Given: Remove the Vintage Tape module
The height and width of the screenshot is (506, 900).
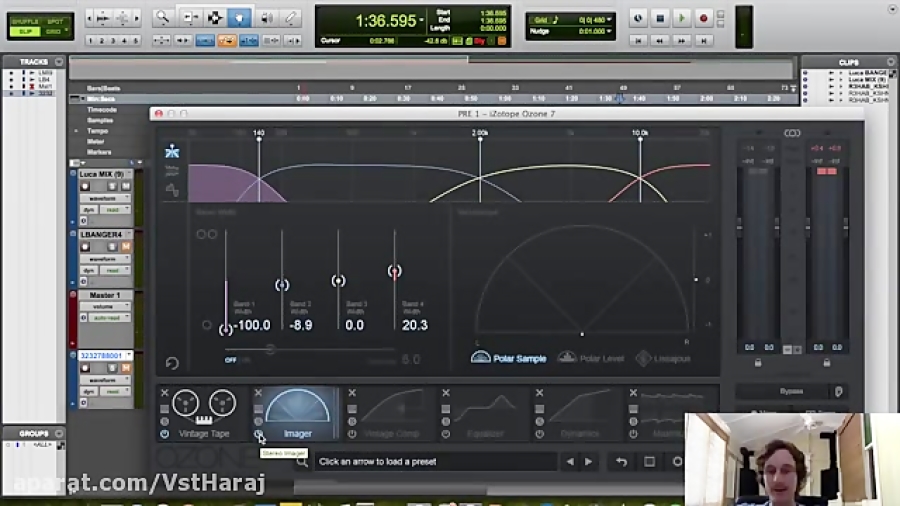Looking at the screenshot, I should point(165,392).
